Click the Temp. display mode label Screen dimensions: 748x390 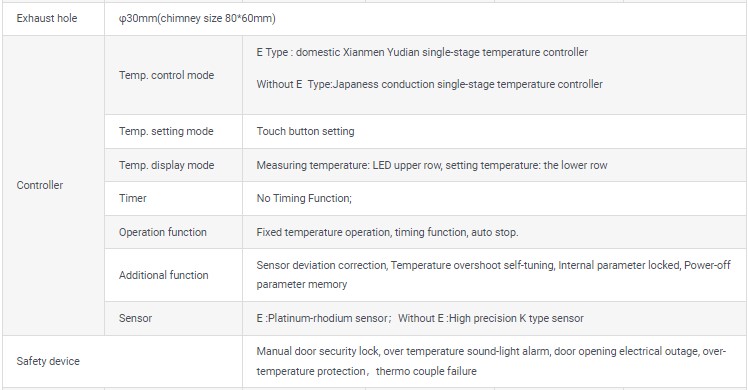pos(166,165)
